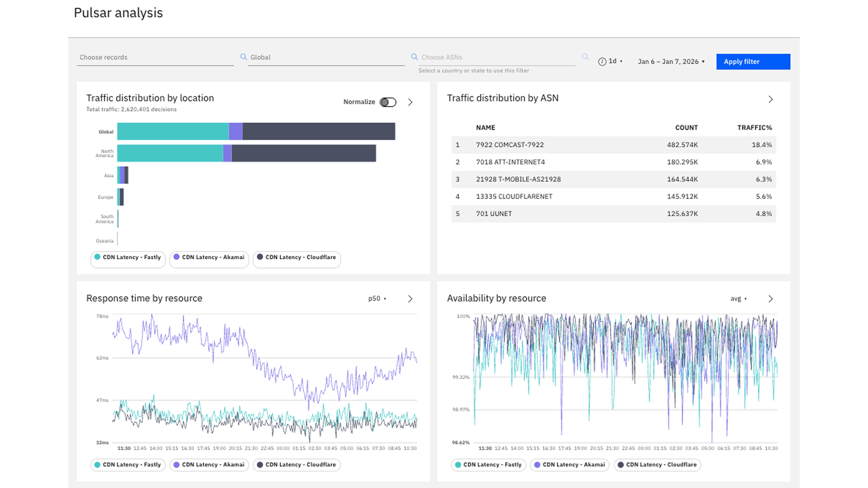868x488 pixels.
Task: Select the 13335 CLOUDFLARENET row
Action: tap(613, 197)
